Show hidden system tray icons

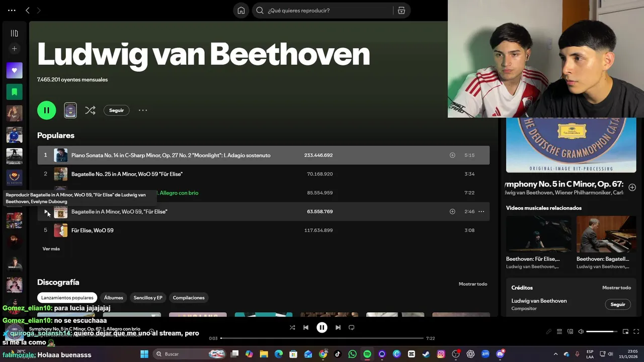click(x=555, y=354)
